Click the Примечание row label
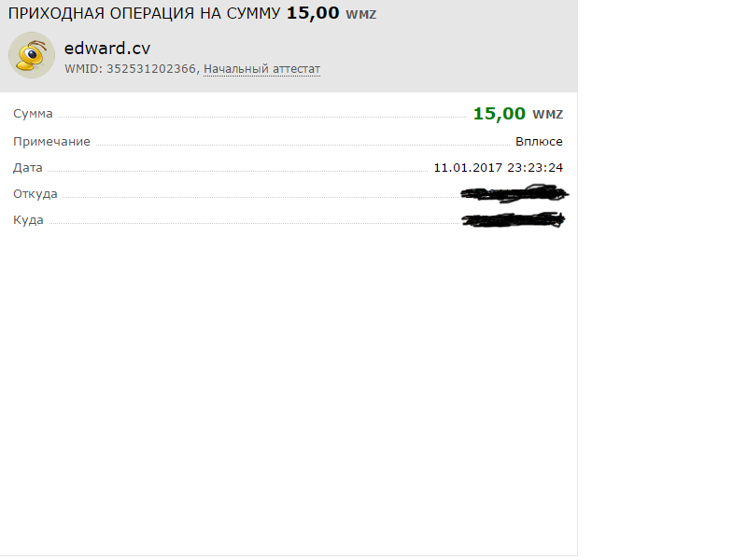Viewport: 747px width, 560px height. [51, 142]
